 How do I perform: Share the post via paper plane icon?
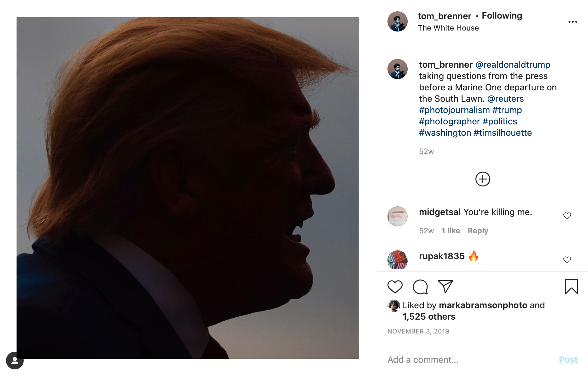(445, 287)
